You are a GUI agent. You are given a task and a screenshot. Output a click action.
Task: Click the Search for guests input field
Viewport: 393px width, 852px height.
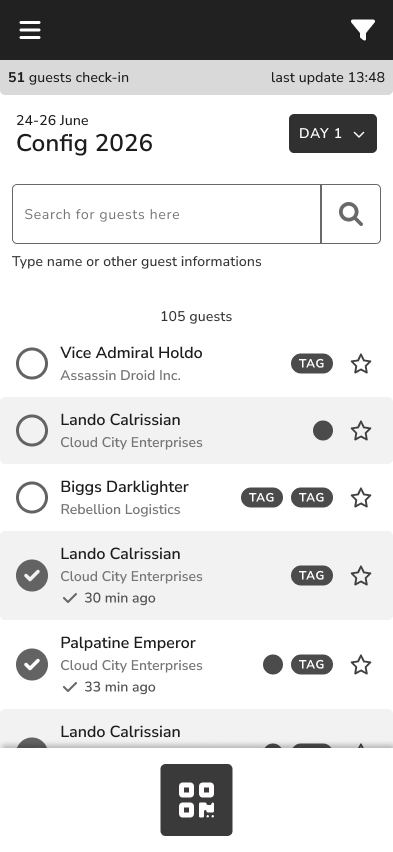point(166,214)
